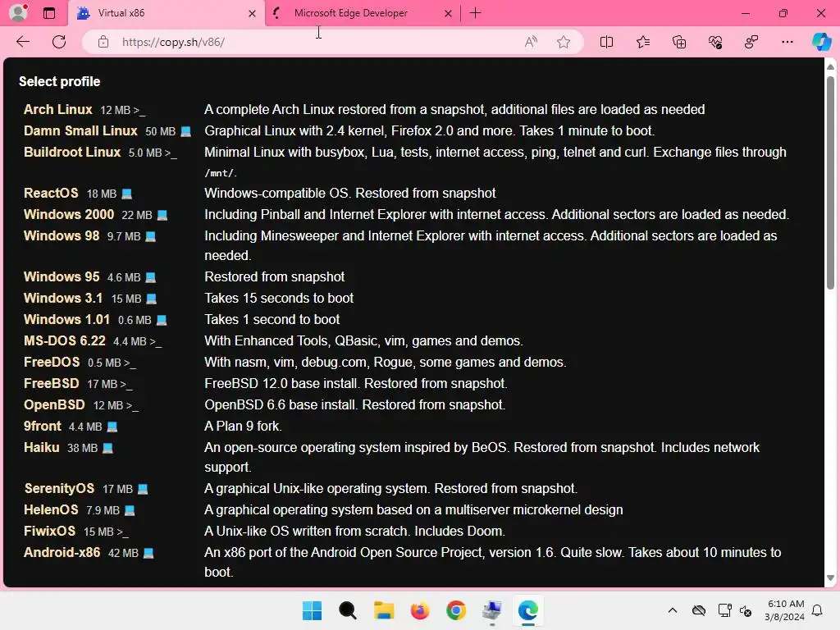The image size is (840, 630).
Task: Click the page vertical scrollbar thumb
Action: pos(830,182)
